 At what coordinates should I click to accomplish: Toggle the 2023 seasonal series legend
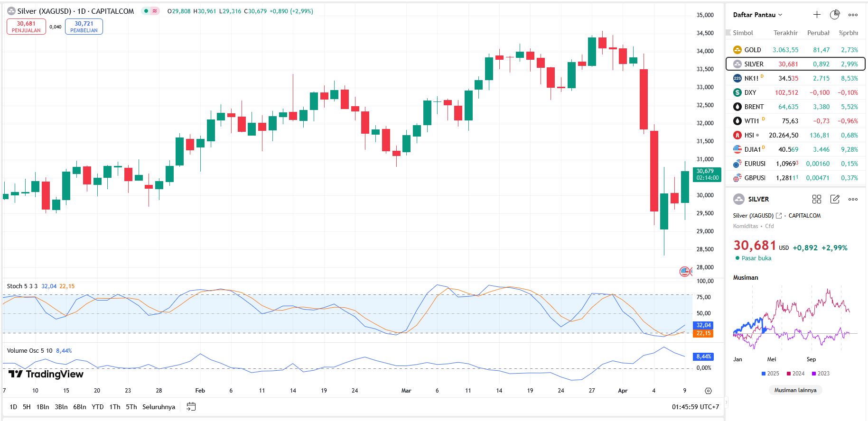tap(821, 374)
